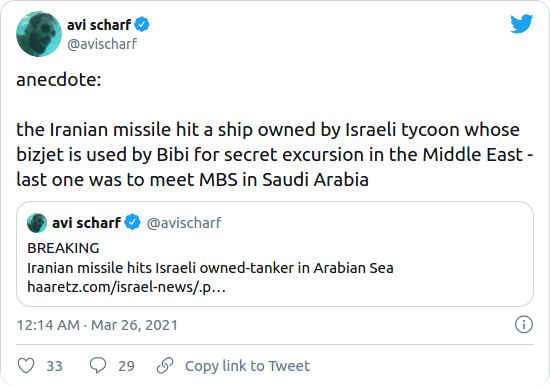Open the small avatar in the quoted tweet
This screenshot has height=387, width=550.
coord(37,223)
